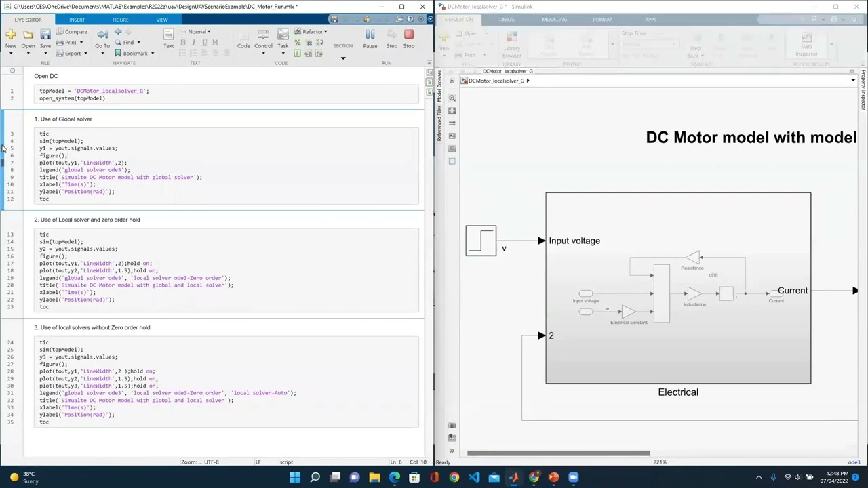The image size is (868, 488).
Task: Click the comment percent icon in Code group
Action: coord(297,43)
